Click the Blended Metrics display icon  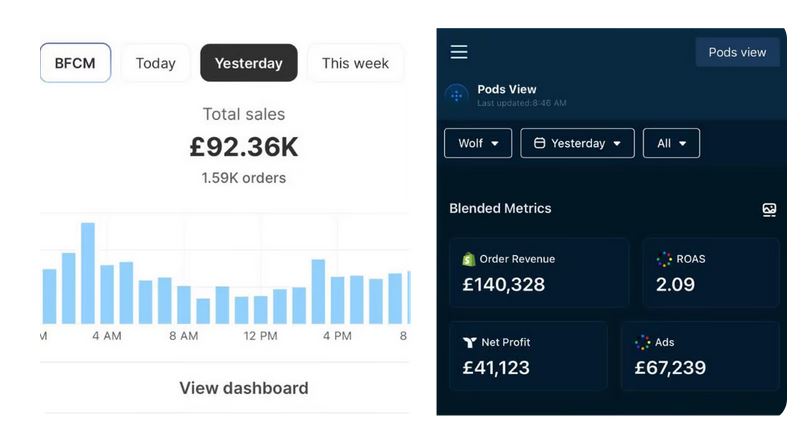[x=769, y=210]
